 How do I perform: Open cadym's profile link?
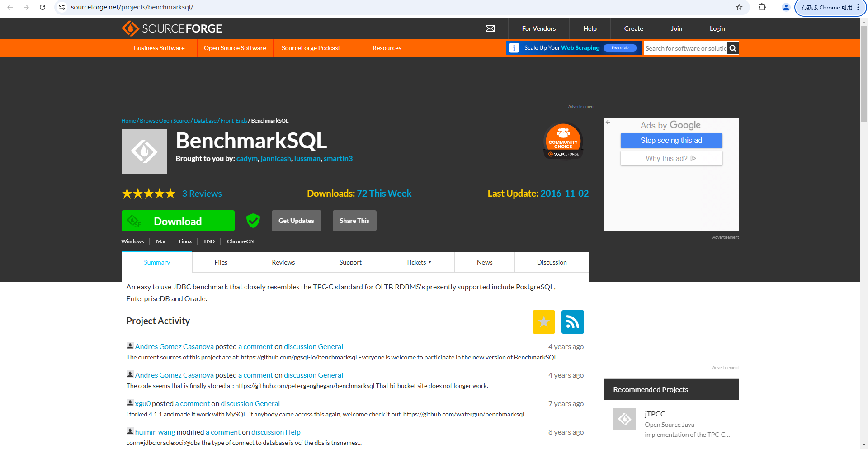coord(247,159)
